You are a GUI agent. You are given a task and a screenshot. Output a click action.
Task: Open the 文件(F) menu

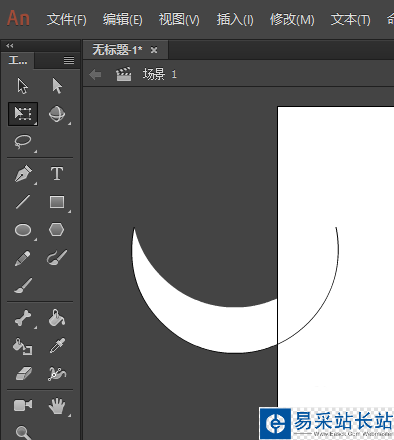[x=67, y=20]
